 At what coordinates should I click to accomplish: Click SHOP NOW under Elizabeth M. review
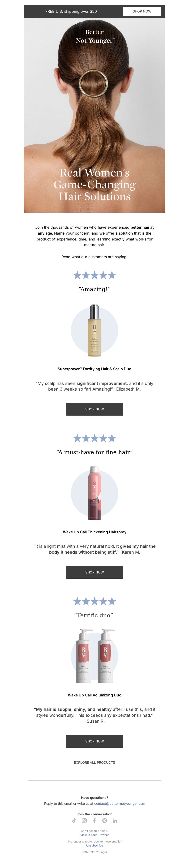click(x=94, y=409)
